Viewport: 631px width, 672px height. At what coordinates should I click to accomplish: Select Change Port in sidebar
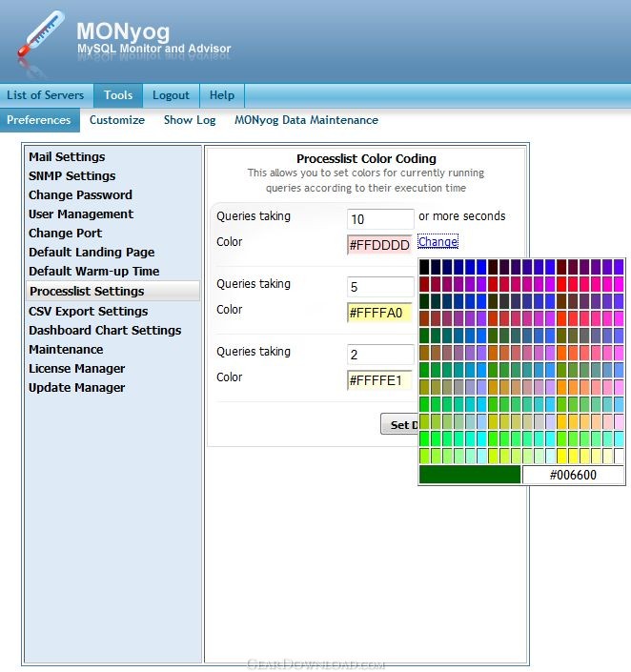pyautogui.click(x=65, y=234)
